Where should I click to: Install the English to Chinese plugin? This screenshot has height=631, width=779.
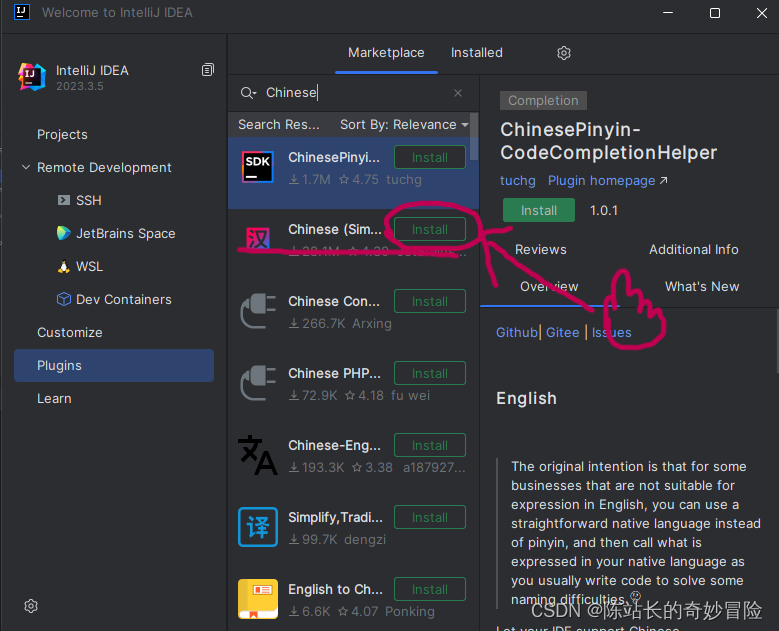click(x=430, y=590)
